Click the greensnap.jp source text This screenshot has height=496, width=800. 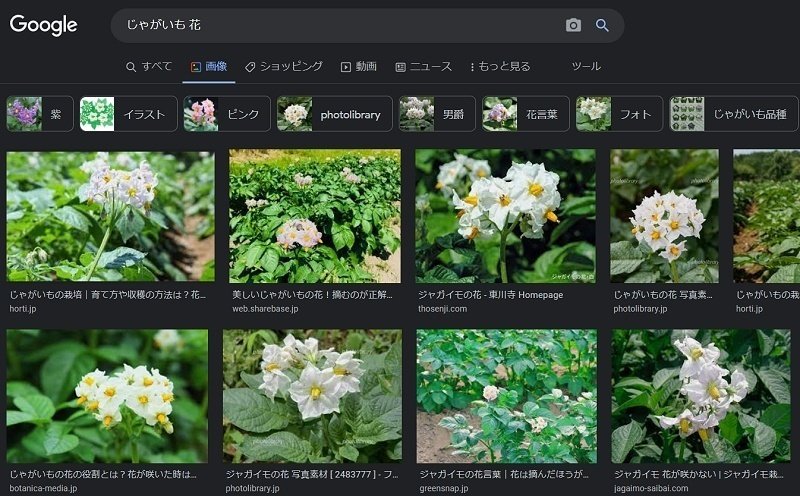point(443,488)
